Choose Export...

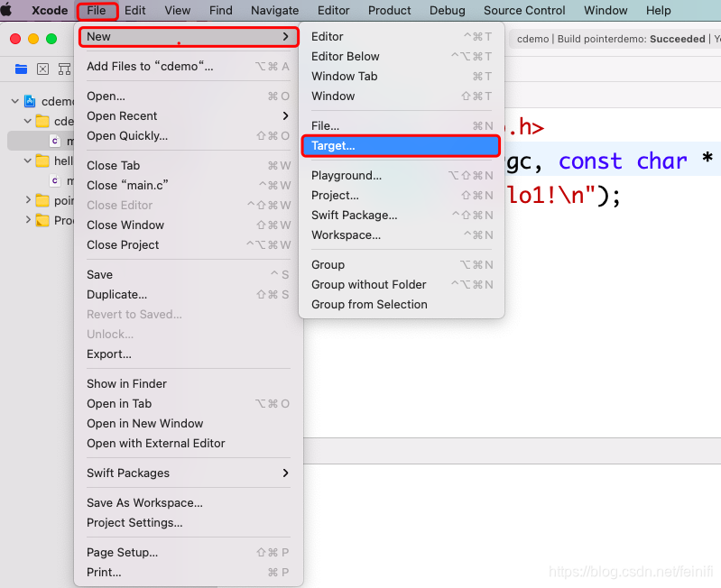[x=189, y=354]
